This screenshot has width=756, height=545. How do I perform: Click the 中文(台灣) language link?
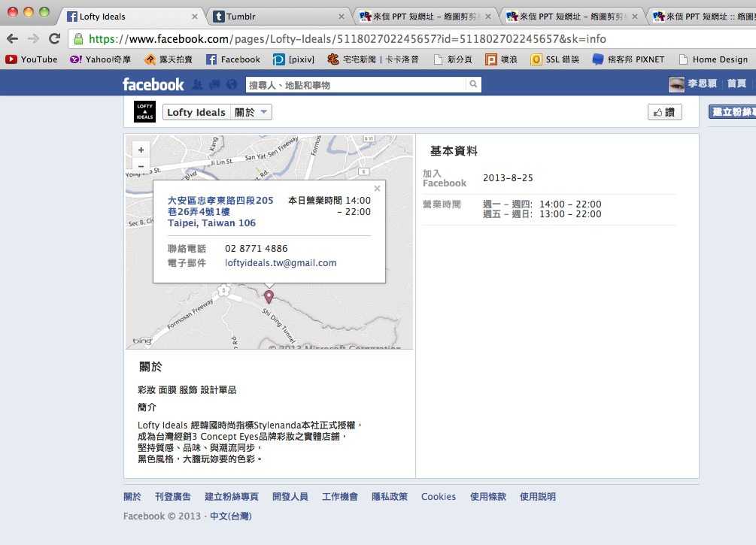[230, 516]
